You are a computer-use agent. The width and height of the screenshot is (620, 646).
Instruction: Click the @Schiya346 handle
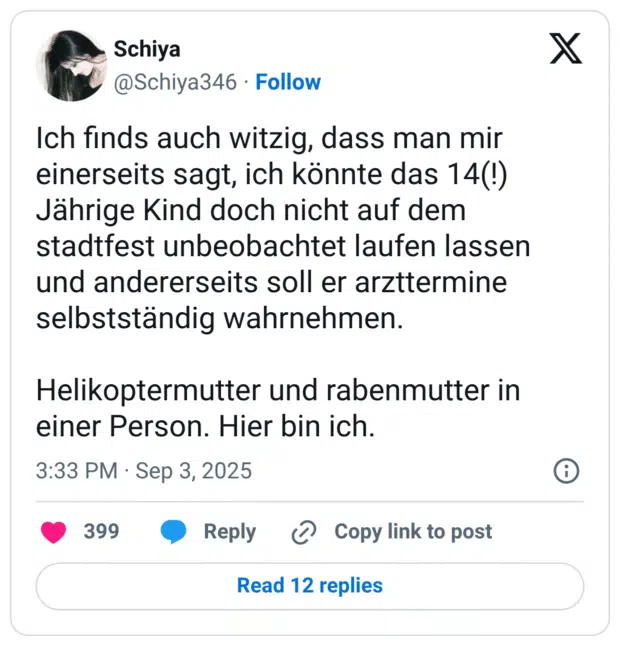[175, 82]
